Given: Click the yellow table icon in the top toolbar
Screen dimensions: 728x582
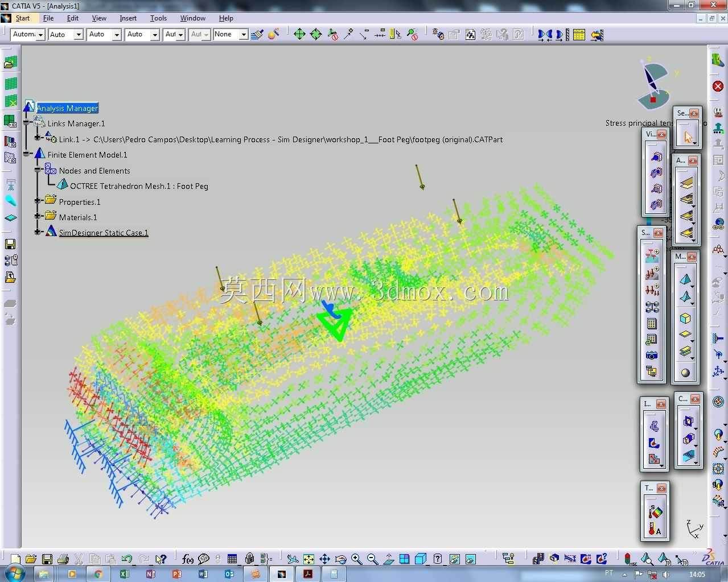Looking at the screenshot, I should click(579, 35).
